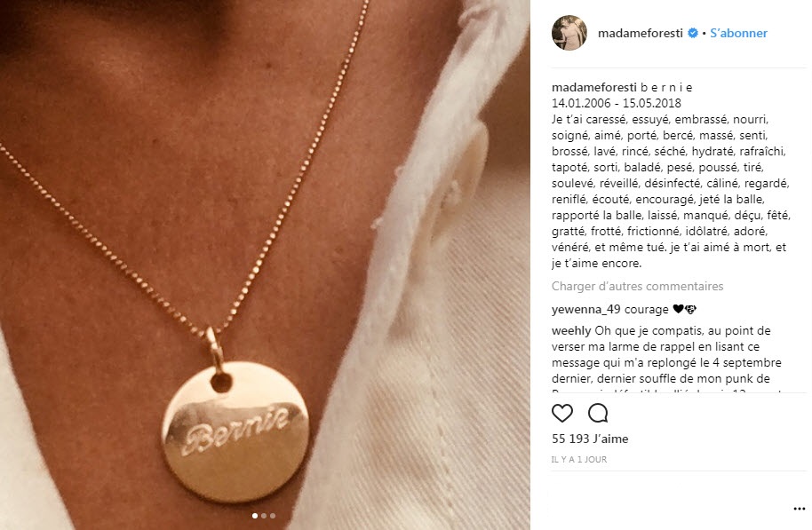Click the verified badge next to madameforesti
Viewport: 812px width, 530px height.
(692, 33)
